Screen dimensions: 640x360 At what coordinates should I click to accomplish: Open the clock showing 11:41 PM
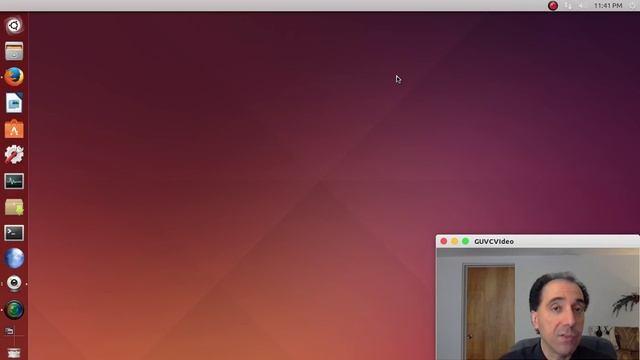[x=608, y=6]
